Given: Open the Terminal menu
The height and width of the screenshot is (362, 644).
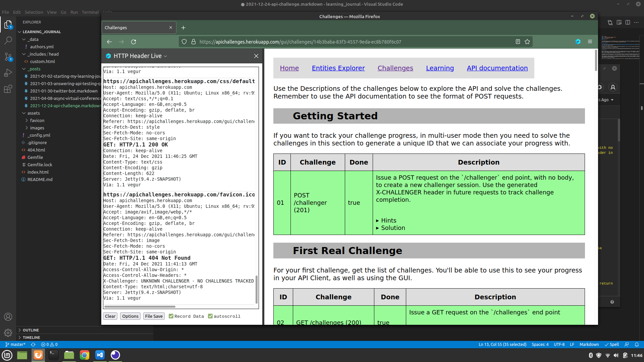Looking at the screenshot, I should tap(90, 12).
